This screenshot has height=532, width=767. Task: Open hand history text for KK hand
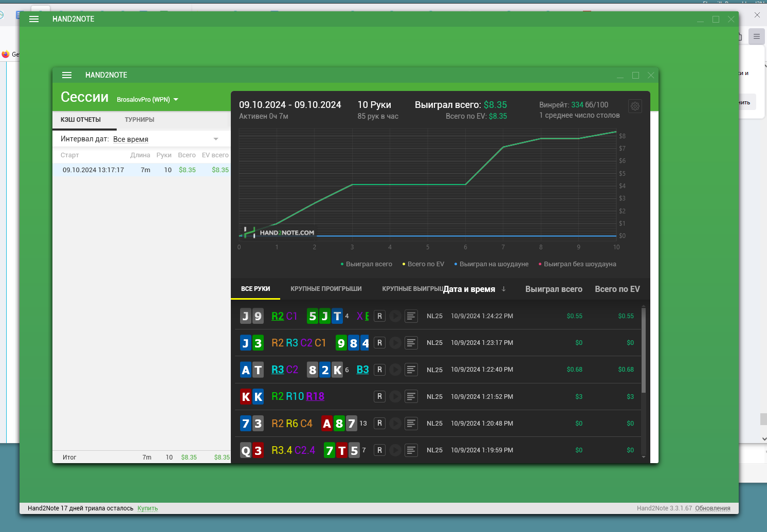tap(411, 396)
